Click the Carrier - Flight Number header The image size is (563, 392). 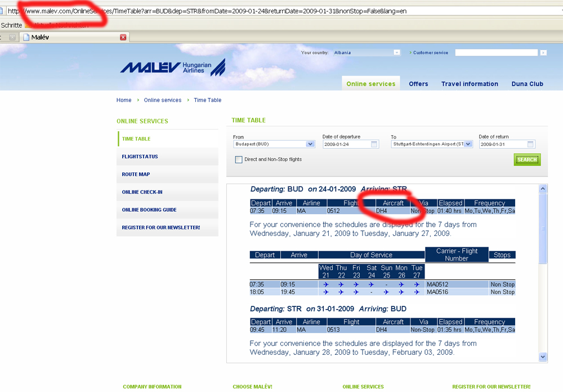click(457, 255)
